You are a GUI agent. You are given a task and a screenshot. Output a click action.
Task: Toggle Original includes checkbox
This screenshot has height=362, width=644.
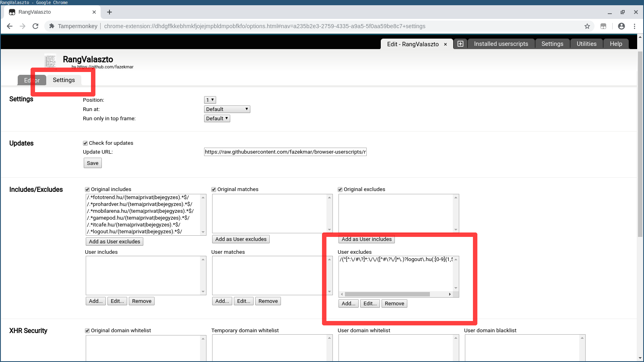coord(87,189)
